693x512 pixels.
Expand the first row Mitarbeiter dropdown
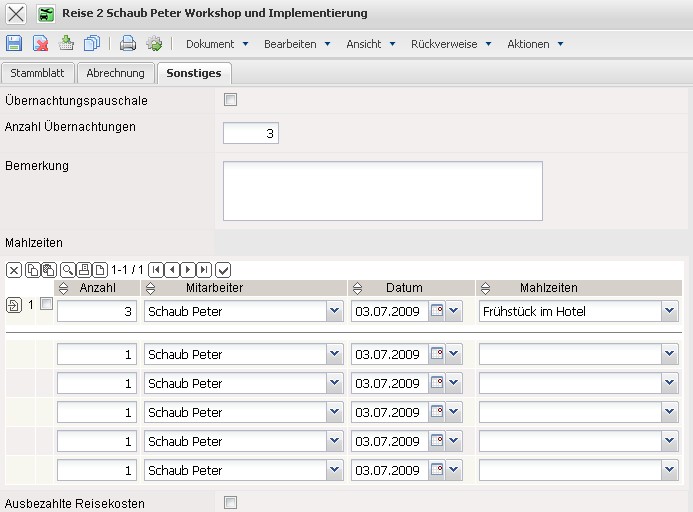coord(334,312)
